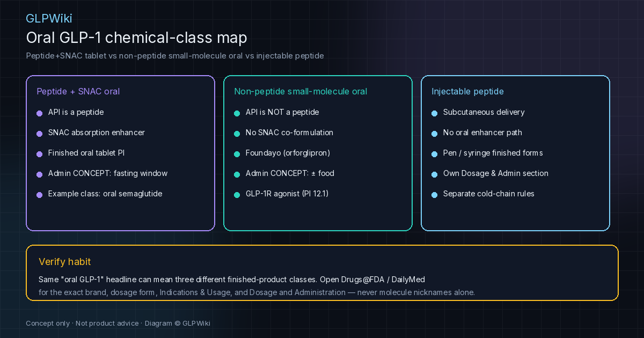
Task: Click the purple dot beside 'Finished oral tablet PI'
Action: 39,154
